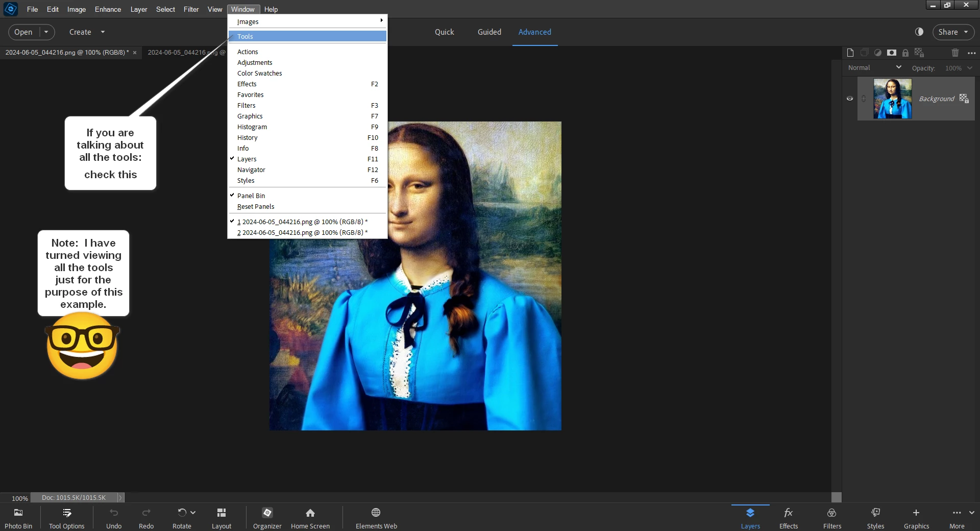
Task: Enable Navigator panel from Window menu
Action: pos(307,170)
